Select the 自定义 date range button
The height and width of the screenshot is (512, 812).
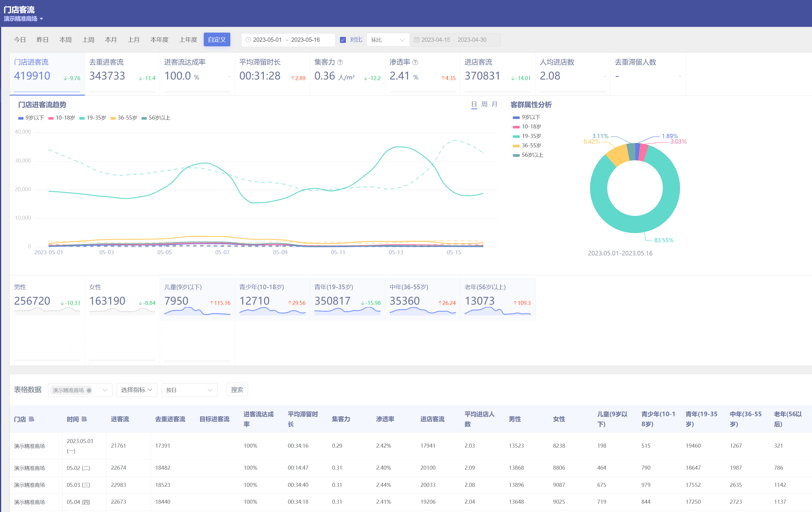pyautogui.click(x=217, y=40)
